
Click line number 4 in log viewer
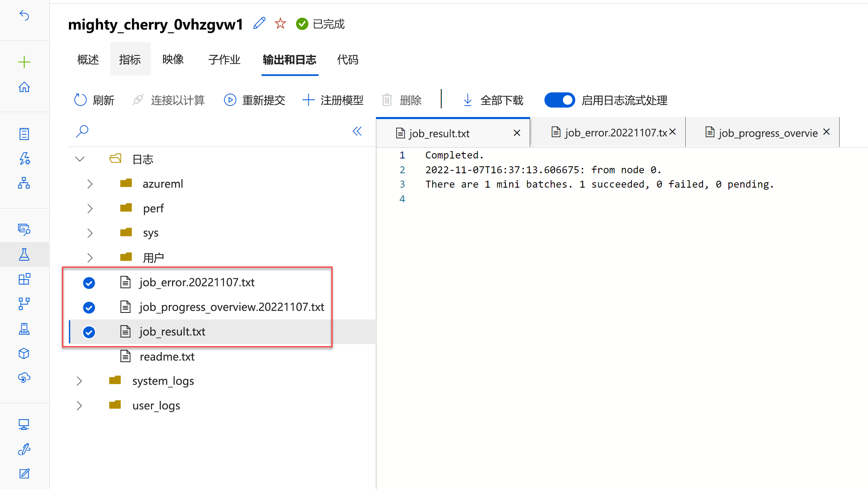pyautogui.click(x=402, y=199)
